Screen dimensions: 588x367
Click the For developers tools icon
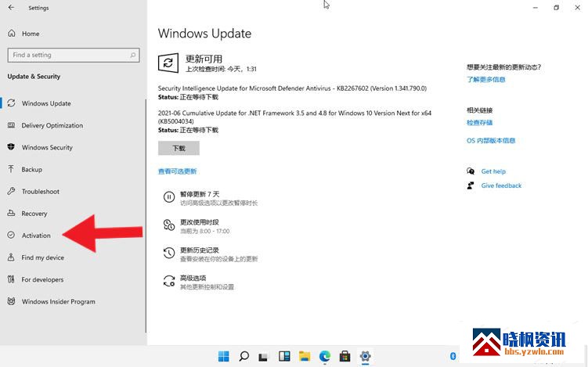point(11,279)
